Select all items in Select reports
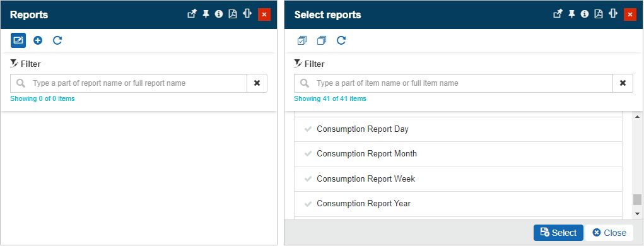The width and height of the screenshot is (644, 246). click(x=302, y=40)
